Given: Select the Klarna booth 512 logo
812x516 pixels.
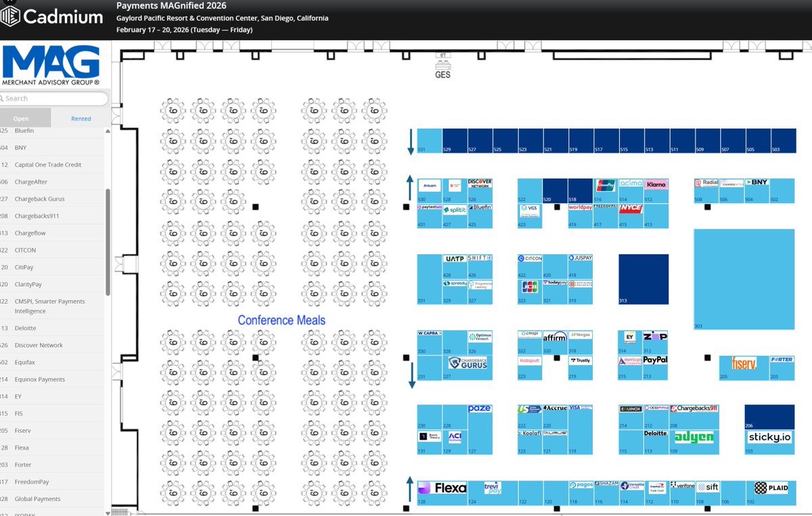Looking at the screenshot, I should pos(656,184).
